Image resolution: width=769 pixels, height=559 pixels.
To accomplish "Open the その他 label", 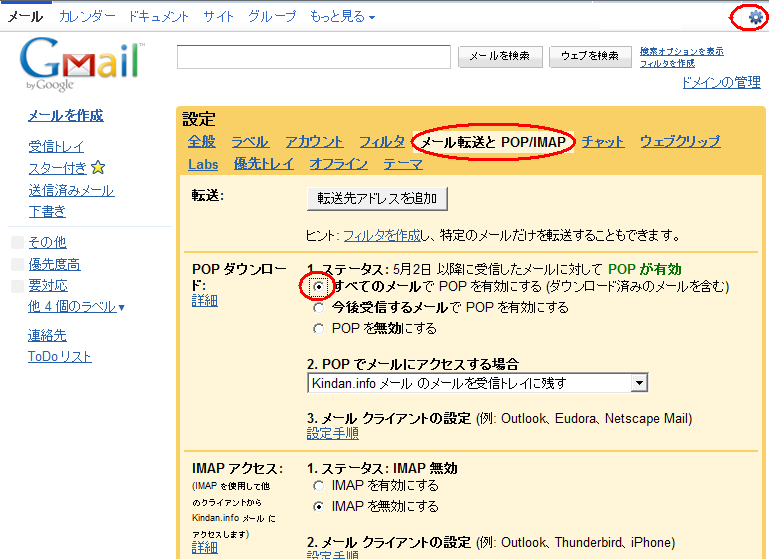I will point(48,242).
